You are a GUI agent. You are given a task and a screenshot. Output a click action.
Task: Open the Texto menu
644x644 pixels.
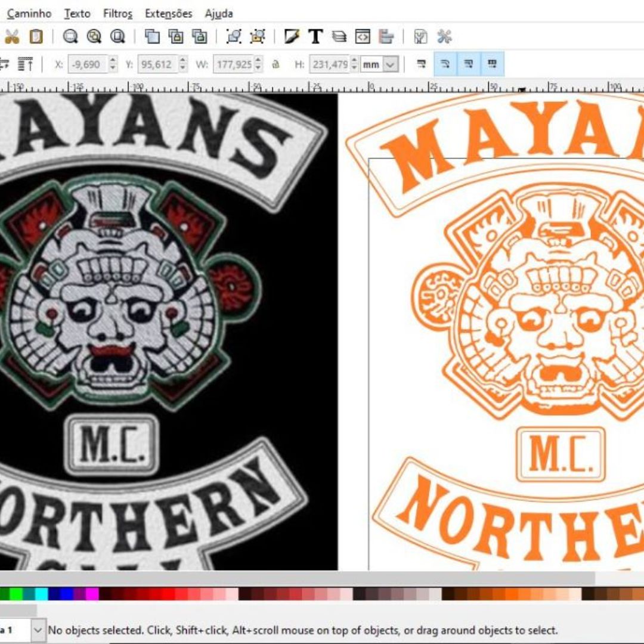pos(77,14)
